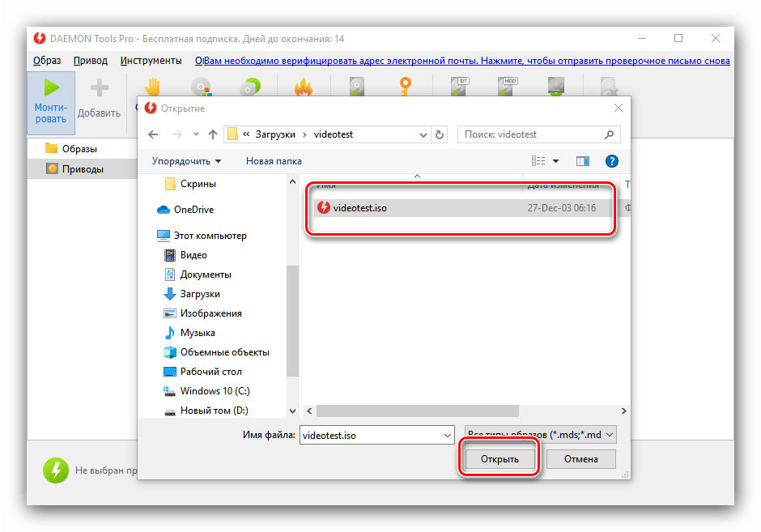Image resolution: width=761 pixels, height=532 pixels.
Task: Click the DT virtual drive toolbar icon
Action: click(x=461, y=87)
